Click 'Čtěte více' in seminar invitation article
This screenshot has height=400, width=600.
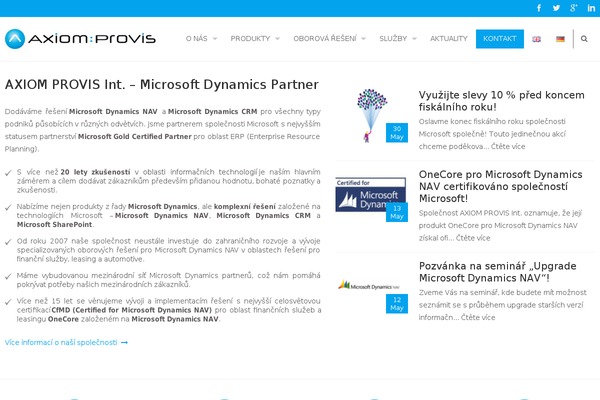[x=478, y=317]
